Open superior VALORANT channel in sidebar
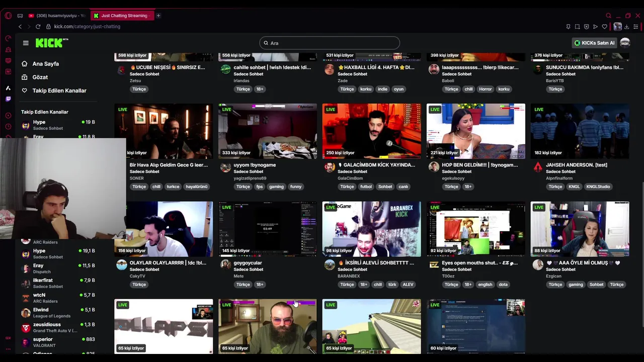 coord(58,342)
